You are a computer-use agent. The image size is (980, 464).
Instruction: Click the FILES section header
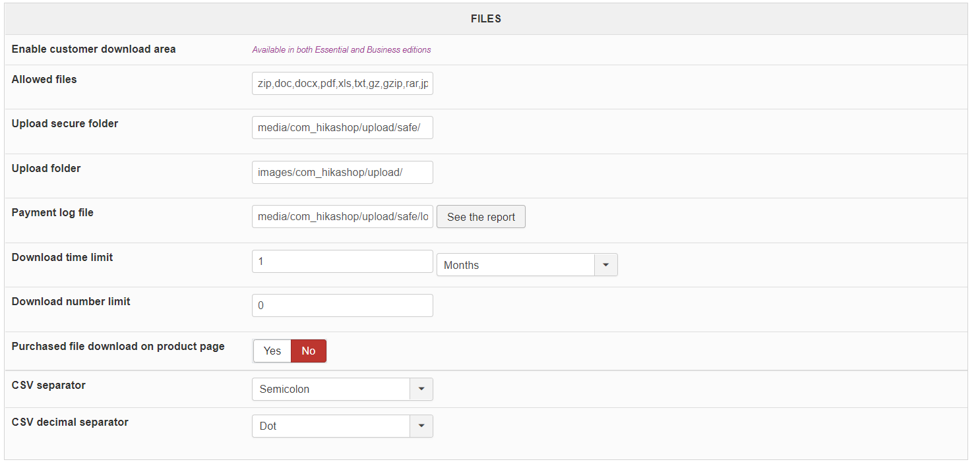coord(486,19)
